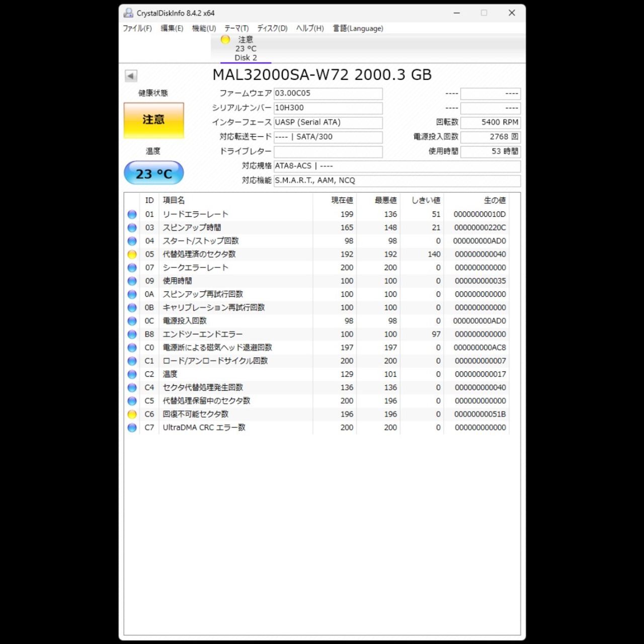Click status orb for ID 0B row

click(132, 307)
